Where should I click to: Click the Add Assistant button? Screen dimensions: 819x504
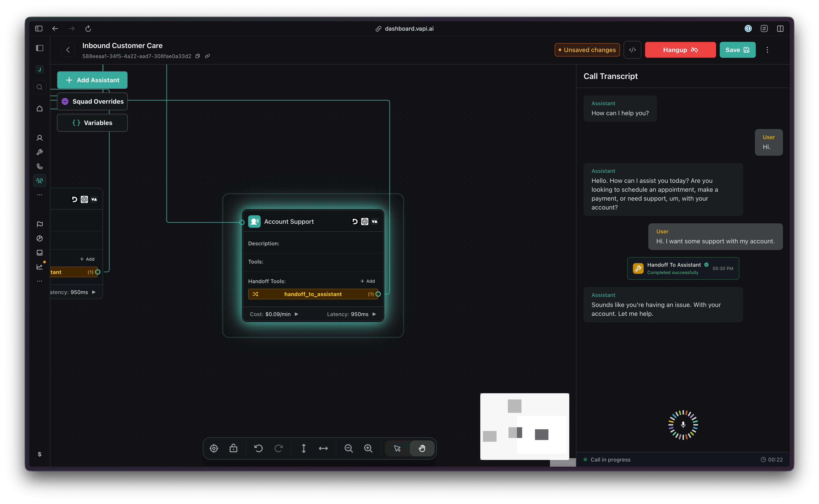point(92,80)
